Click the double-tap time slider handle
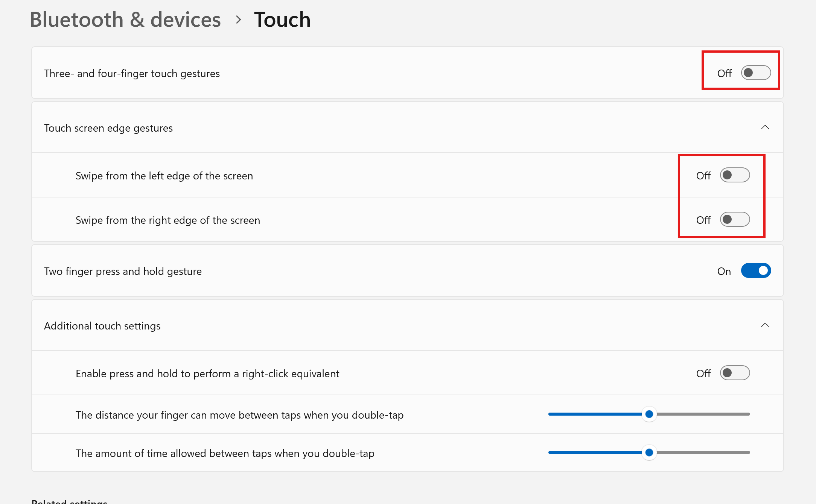 pyautogui.click(x=649, y=452)
